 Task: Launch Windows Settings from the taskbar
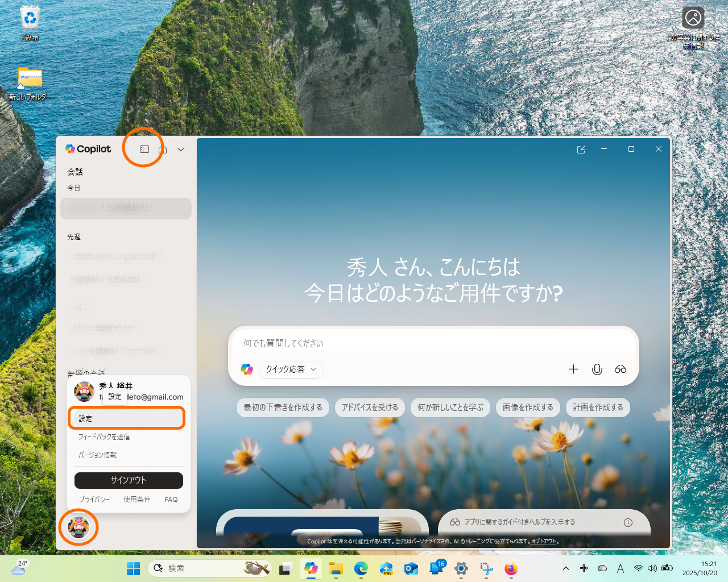click(461, 568)
